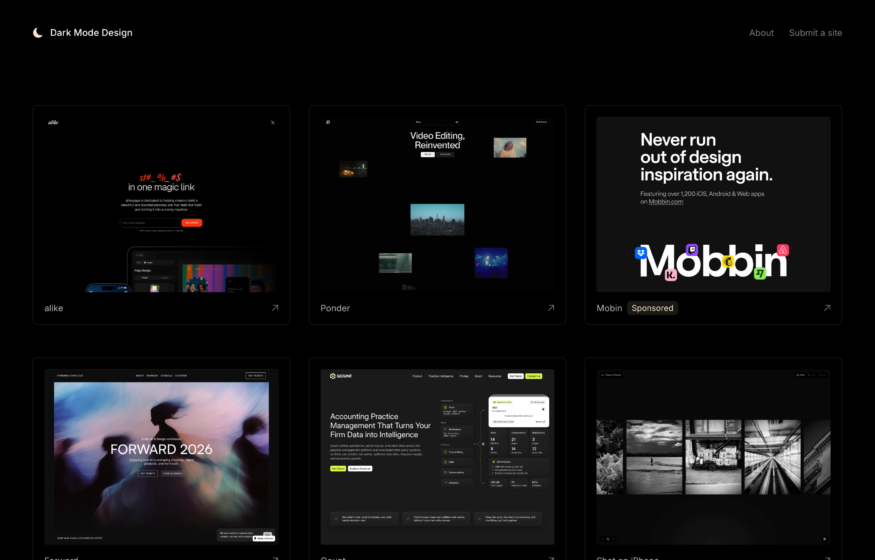Click the external arrow icon on alike card

click(x=275, y=308)
